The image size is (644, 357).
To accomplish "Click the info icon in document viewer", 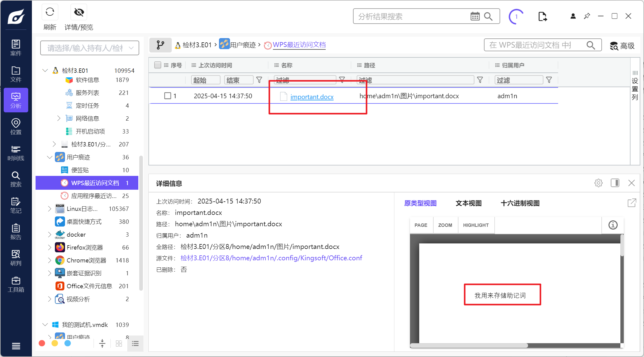I will pyautogui.click(x=613, y=225).
